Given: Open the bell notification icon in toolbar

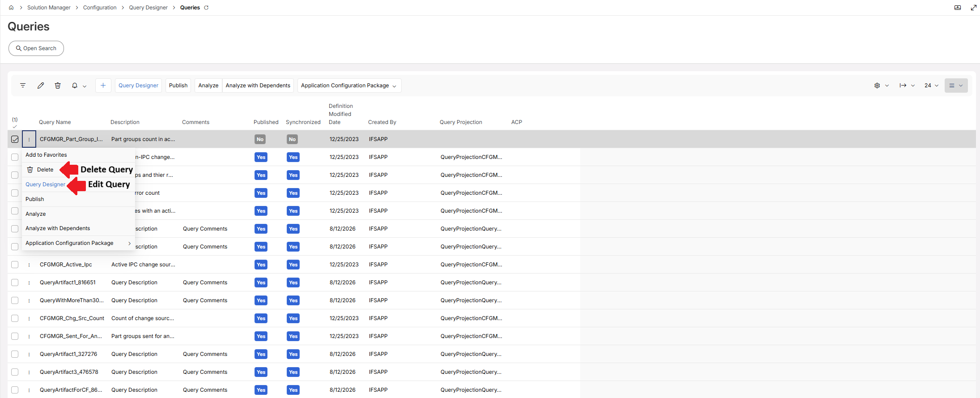Looking at the screenshot, I should coord(75,86).
